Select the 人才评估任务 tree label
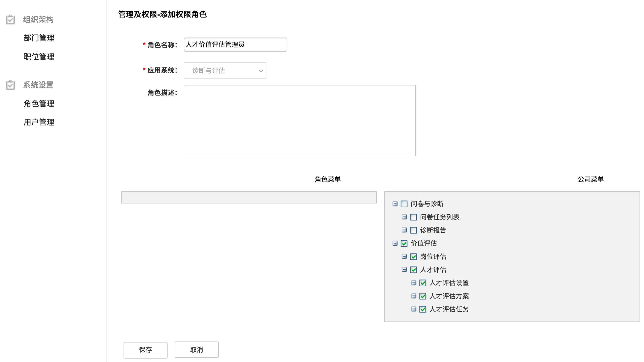 [449, 309]
